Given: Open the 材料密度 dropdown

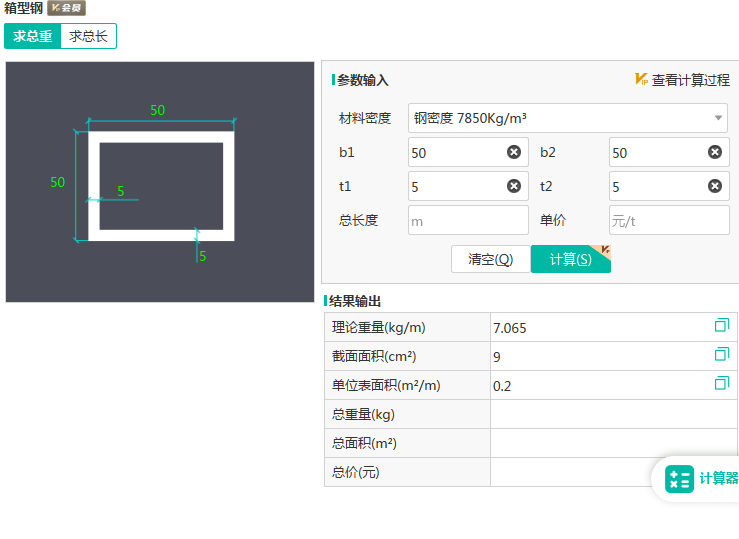Looking at the screenshot, I should click(x=567, y=118).
